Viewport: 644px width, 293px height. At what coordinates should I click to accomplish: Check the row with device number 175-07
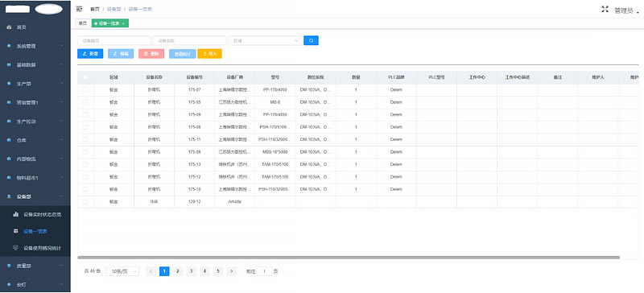(x=85, y=89)
